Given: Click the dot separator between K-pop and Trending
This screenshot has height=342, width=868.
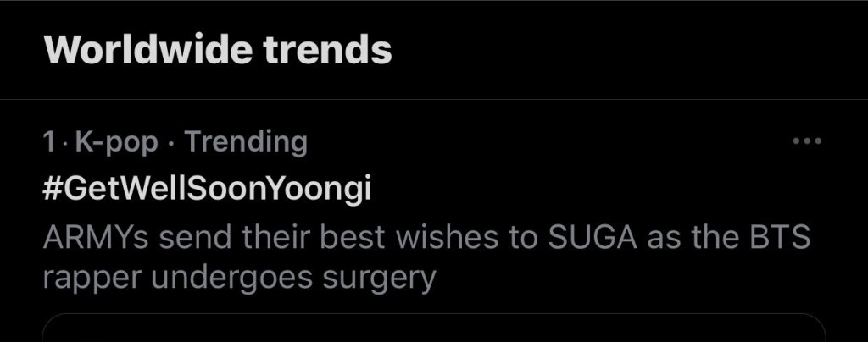Looking at the screenshot, I should click(171, 142).
